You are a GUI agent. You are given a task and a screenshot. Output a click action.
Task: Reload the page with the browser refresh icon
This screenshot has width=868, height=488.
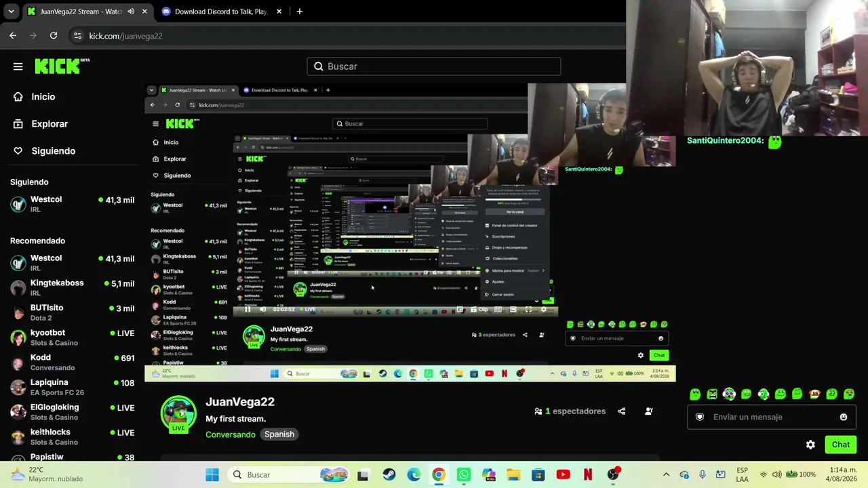coord(54,36)
